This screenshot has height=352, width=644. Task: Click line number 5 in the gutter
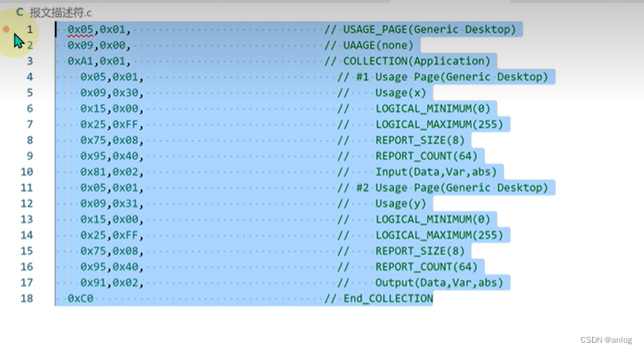[x=30, y=93]
